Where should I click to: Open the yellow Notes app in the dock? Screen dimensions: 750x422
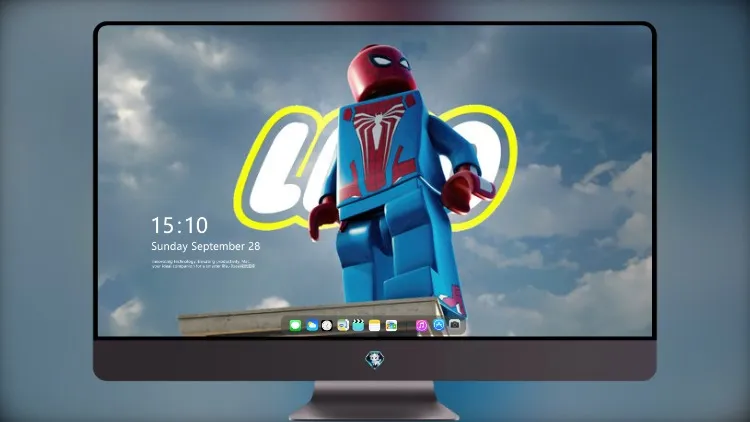tap(375, 325)
